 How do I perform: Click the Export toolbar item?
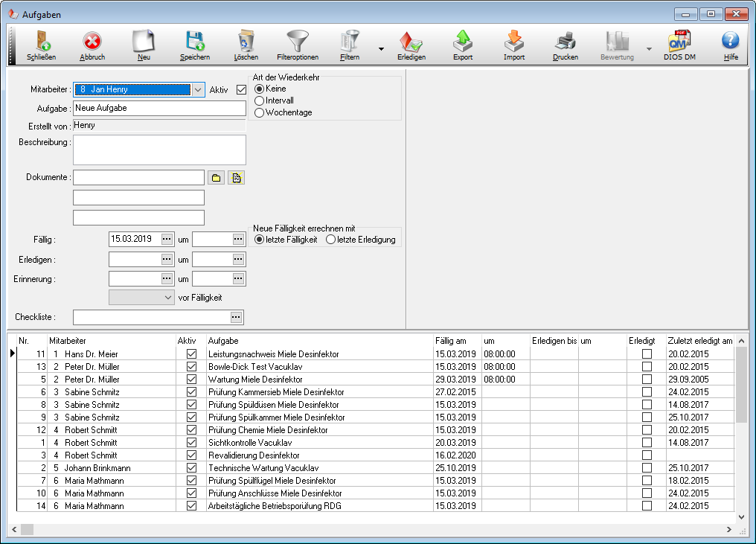[463, 42]
